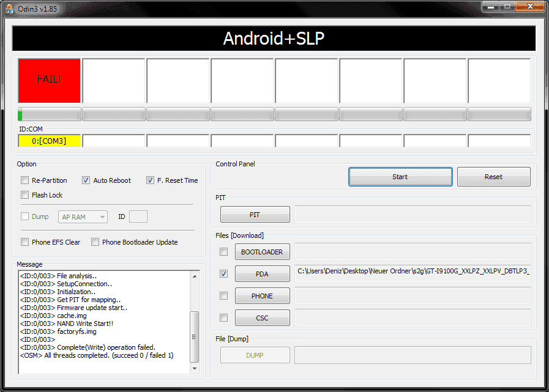Click the red FAIL! status box

click(x=50, y=81)
